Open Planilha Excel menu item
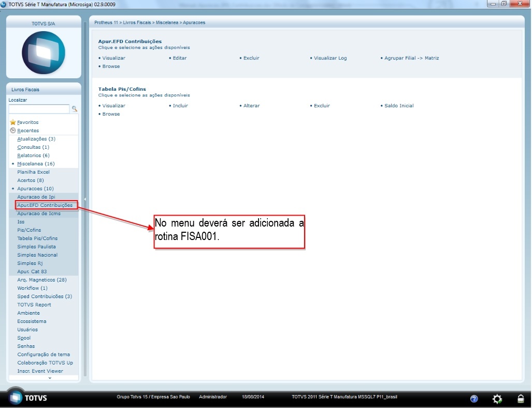Viewport: 532px width, 408px height. tap(34, 172)
